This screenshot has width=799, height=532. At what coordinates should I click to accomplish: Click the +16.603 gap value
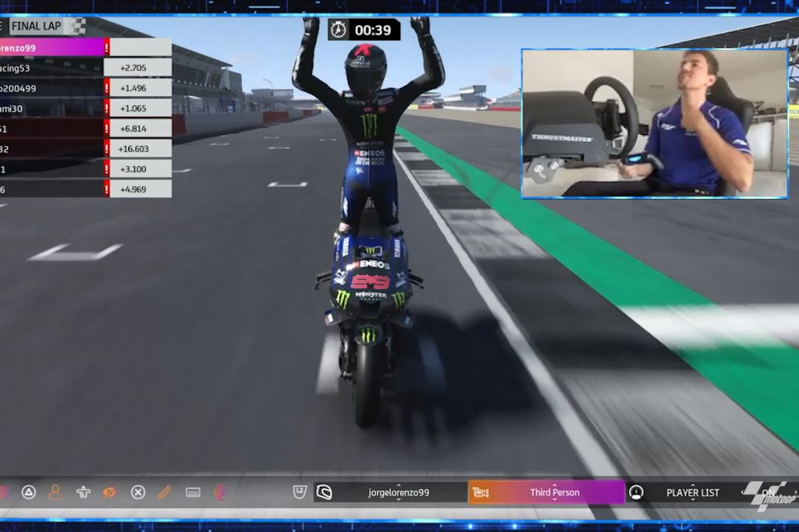coord(133,149)
